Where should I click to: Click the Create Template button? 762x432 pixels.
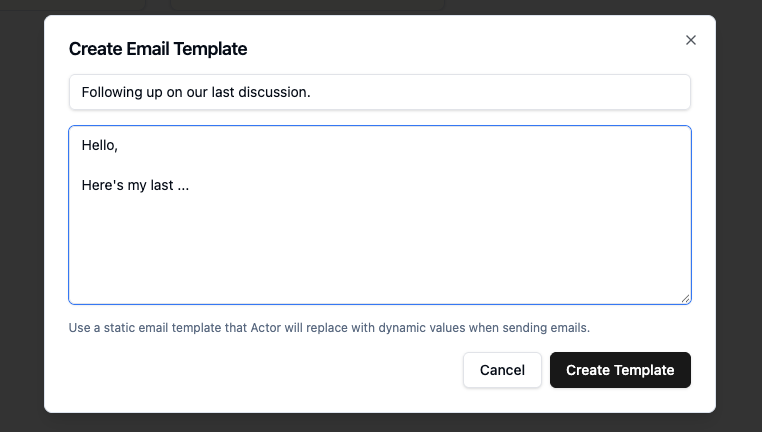click(x=620, y=370)
